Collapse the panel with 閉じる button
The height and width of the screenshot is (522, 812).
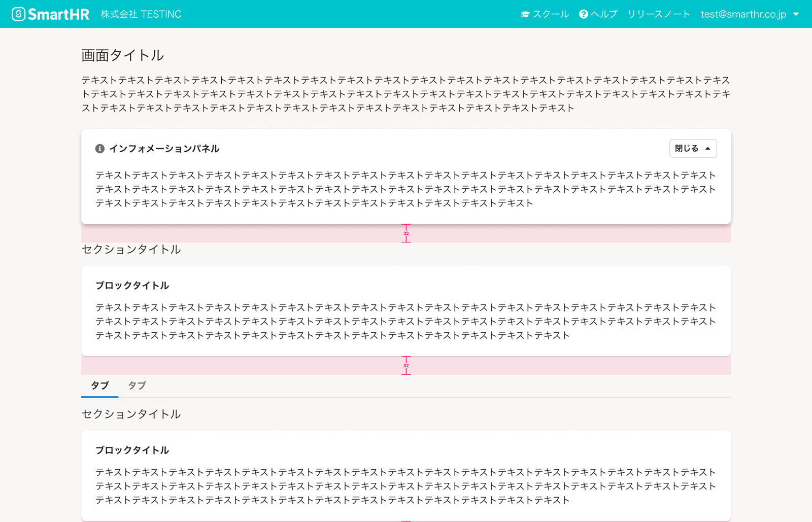pos(693,149)
